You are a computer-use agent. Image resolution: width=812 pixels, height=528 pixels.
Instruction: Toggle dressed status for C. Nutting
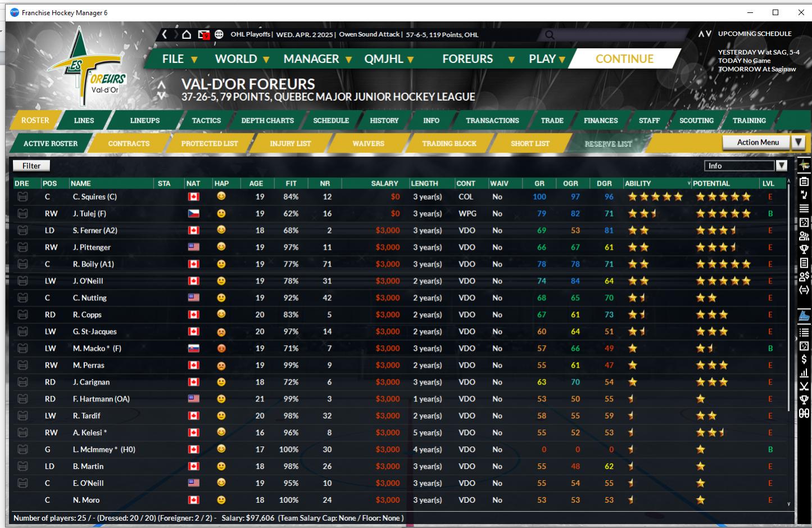point(22,298)
